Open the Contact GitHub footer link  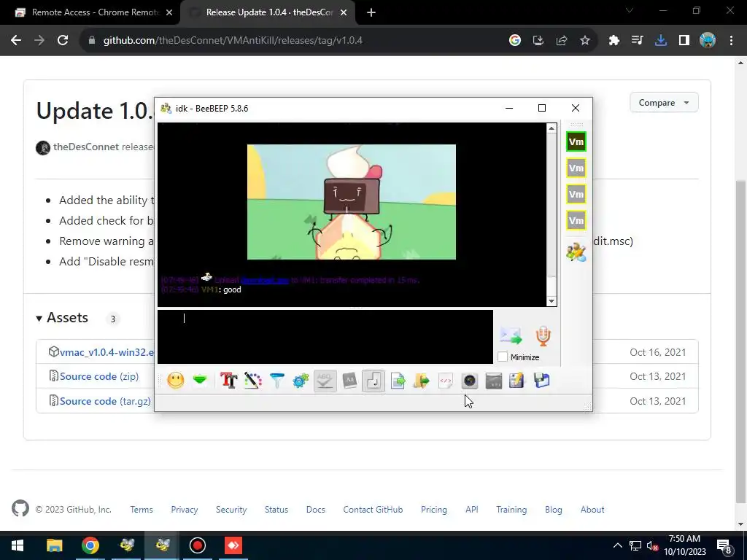coord(373,510)
